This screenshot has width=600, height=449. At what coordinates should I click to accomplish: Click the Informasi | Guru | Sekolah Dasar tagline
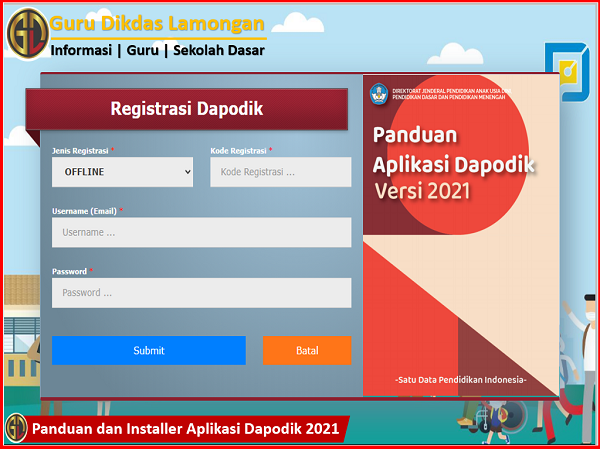[x=158, y=50]
